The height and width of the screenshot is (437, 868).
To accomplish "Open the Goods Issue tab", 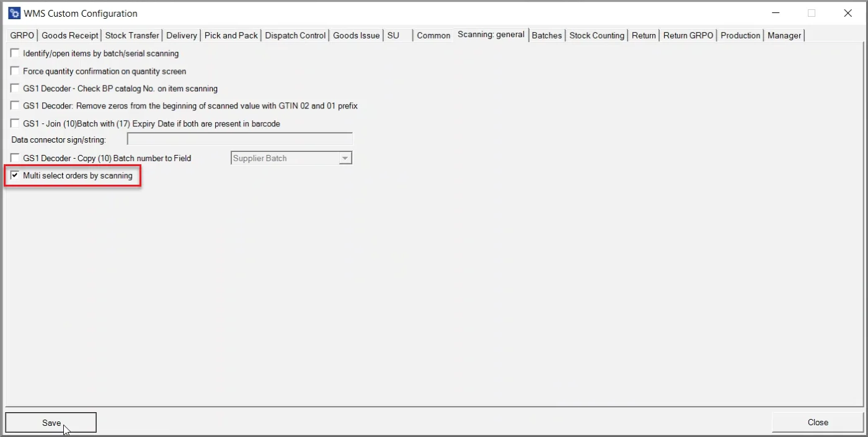I will (356, 35).
